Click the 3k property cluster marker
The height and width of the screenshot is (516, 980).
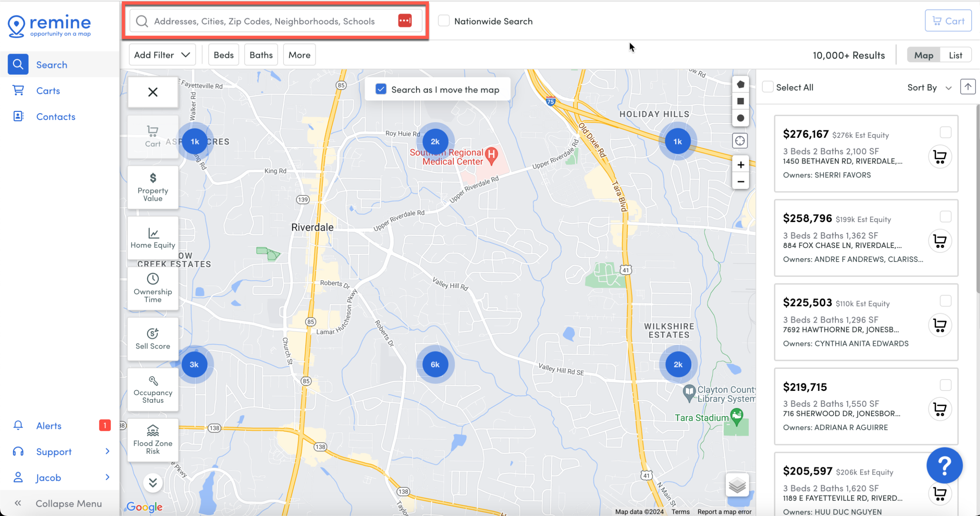pyautogui.click(x=194, y=365)
